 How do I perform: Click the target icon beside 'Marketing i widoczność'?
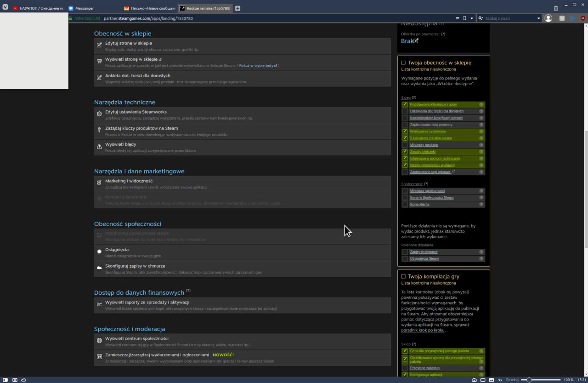point(99,183)
